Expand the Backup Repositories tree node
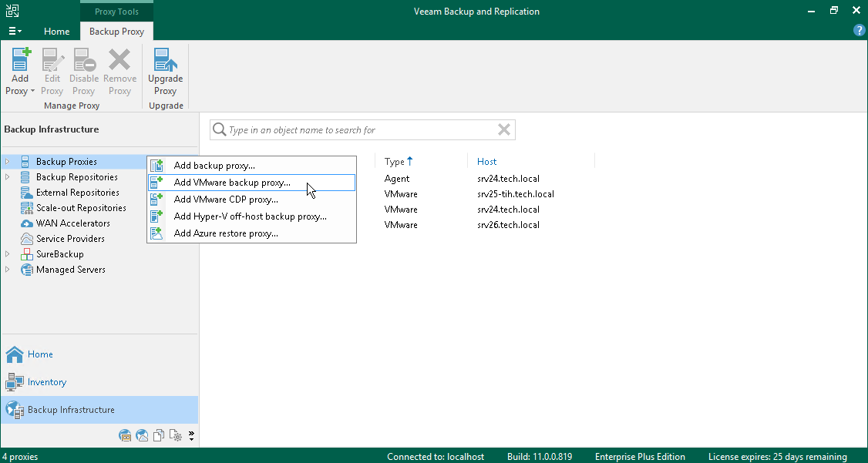 [8, 177]
